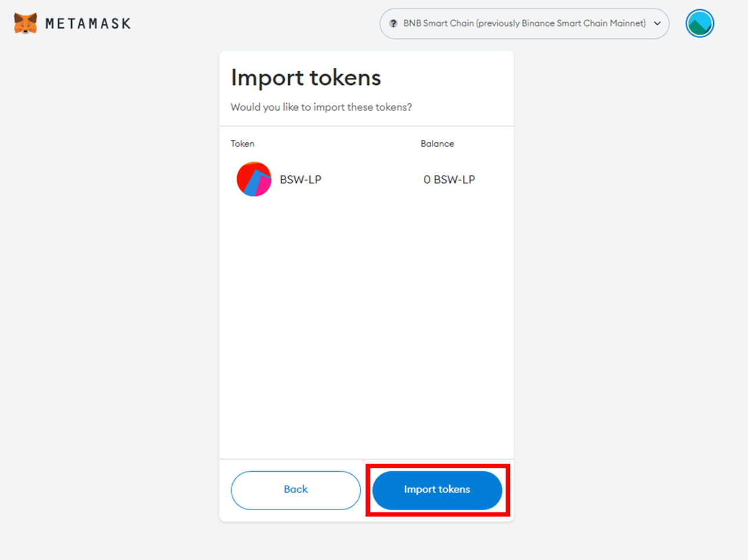Click the network dropdown chevron arrow
This screenshot has width=748, height=560.
[657, 24]
